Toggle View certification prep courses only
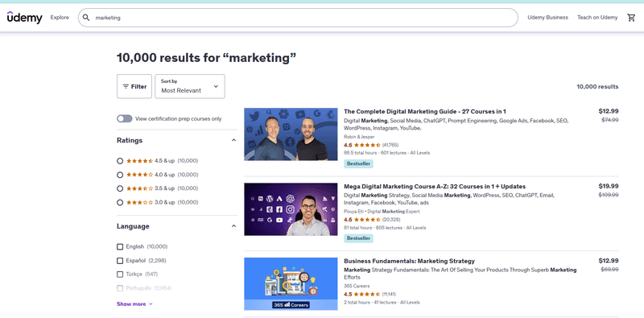This screenshot has height=318, width=644. click(x=125, y=118)
